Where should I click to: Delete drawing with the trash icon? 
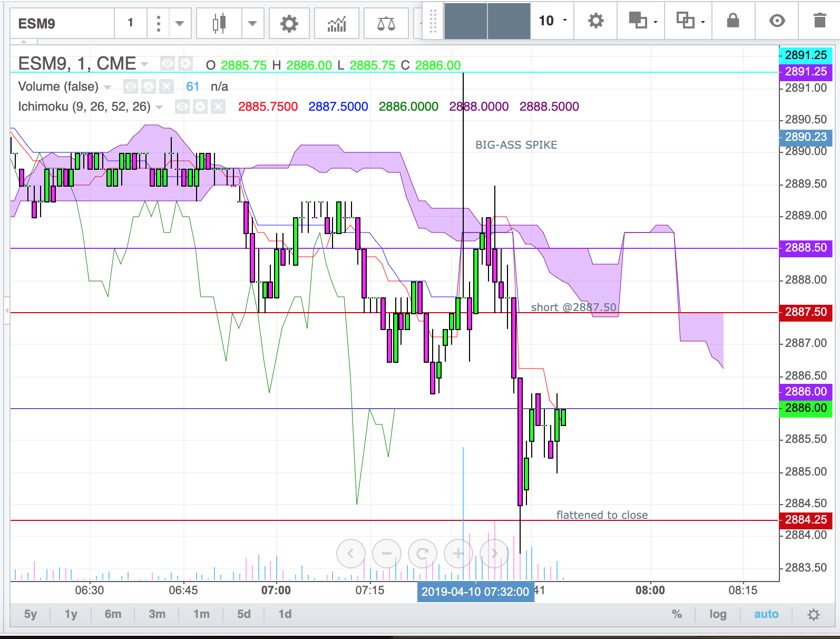click(x=819, y=21)
